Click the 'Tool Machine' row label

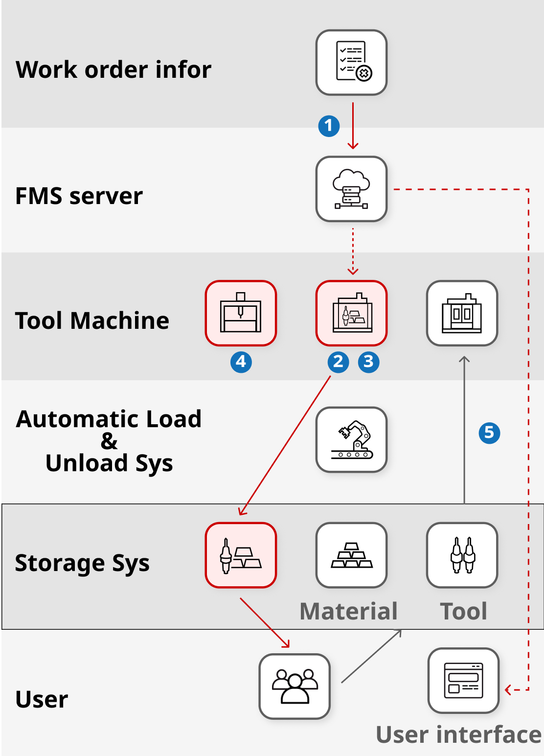(x=92, y=321)
